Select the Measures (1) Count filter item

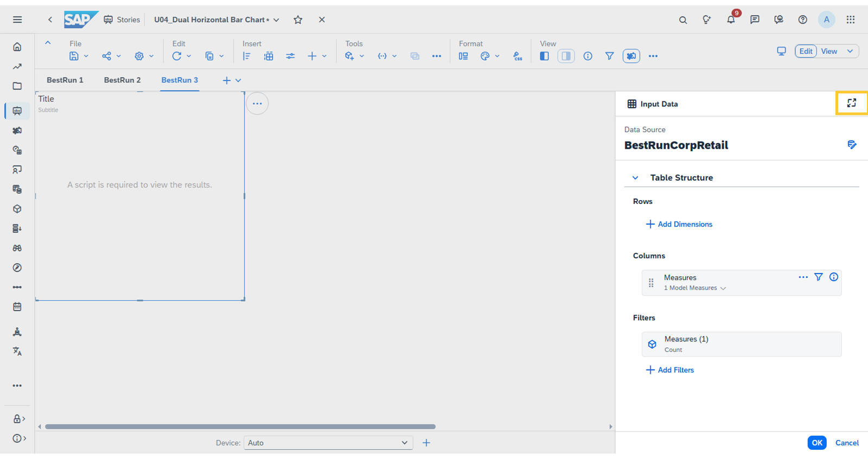(x=742, y=344)
